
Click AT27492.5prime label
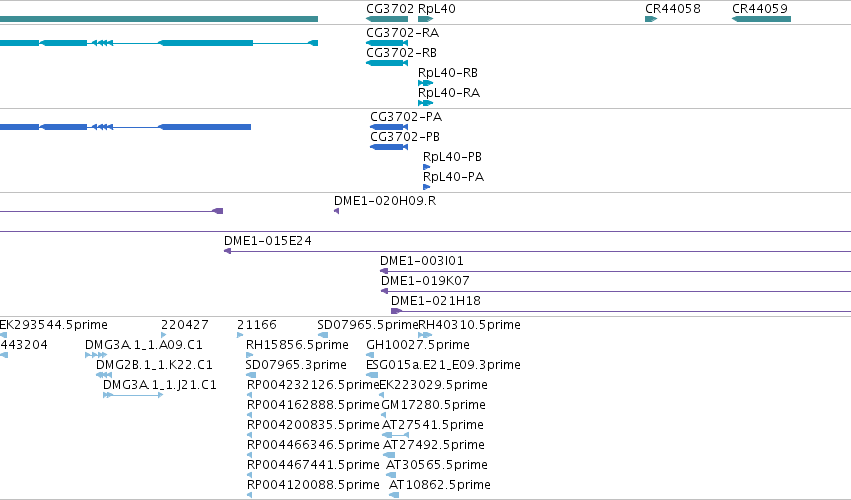pos(434,445)
